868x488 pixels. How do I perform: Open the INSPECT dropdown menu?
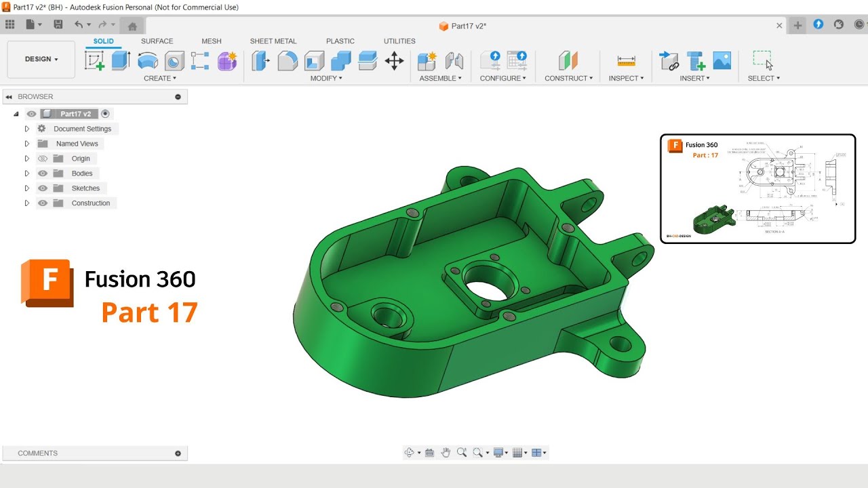(x=626, y=79)
